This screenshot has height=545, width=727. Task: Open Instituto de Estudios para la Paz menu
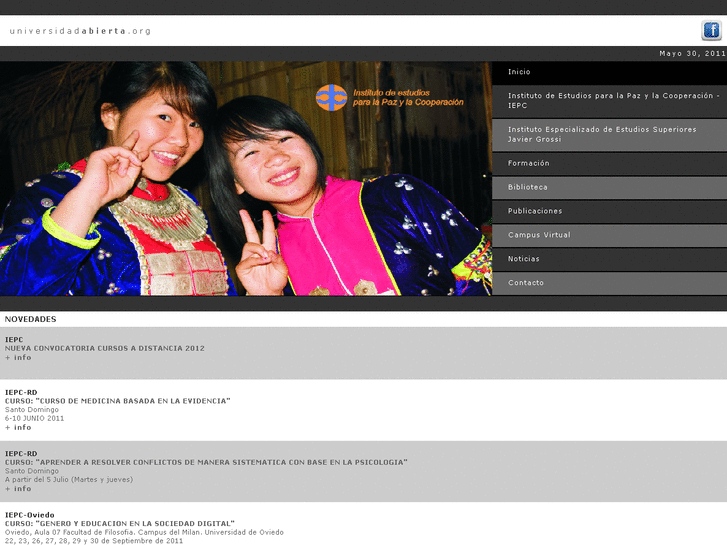coord(609,101)
